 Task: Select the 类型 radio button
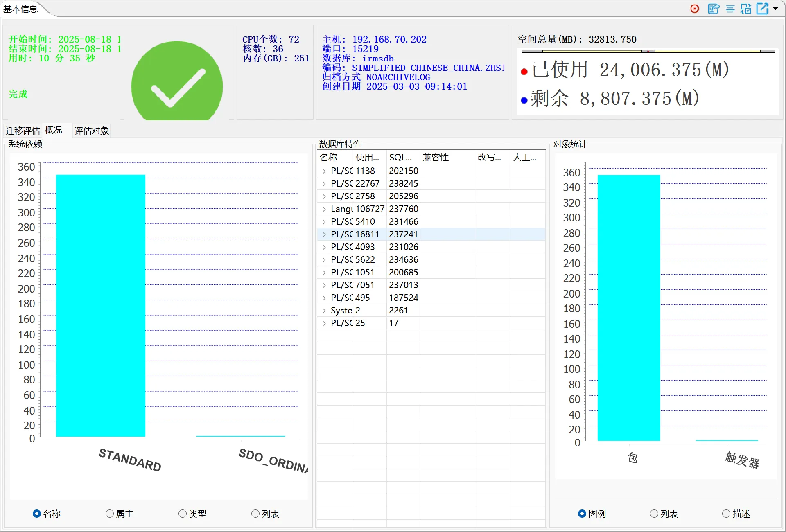[183, 514]
